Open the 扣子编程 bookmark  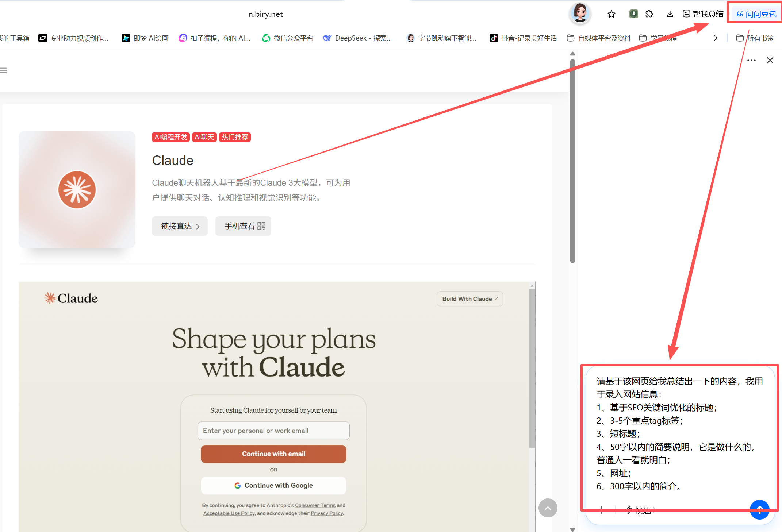(x=215, y=38)
